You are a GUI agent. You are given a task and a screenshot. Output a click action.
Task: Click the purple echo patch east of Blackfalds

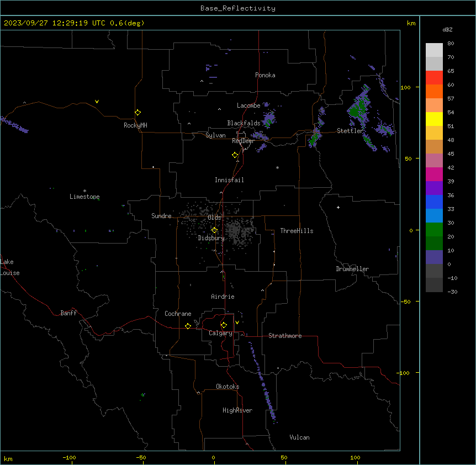point(269,119)
